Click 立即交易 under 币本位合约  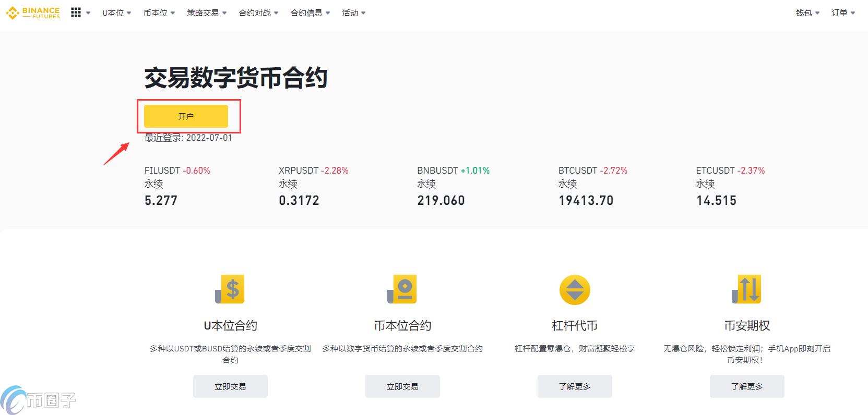402,386
